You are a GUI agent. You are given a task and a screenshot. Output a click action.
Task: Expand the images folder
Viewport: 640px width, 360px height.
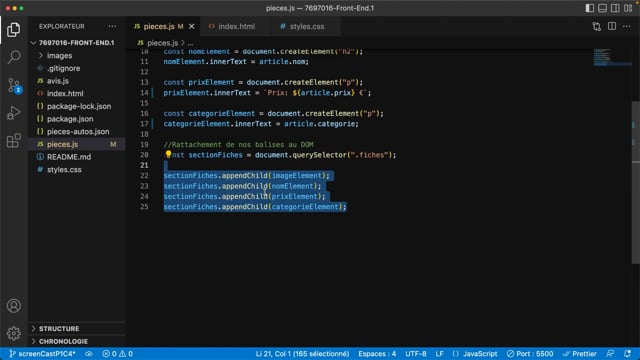77,56
